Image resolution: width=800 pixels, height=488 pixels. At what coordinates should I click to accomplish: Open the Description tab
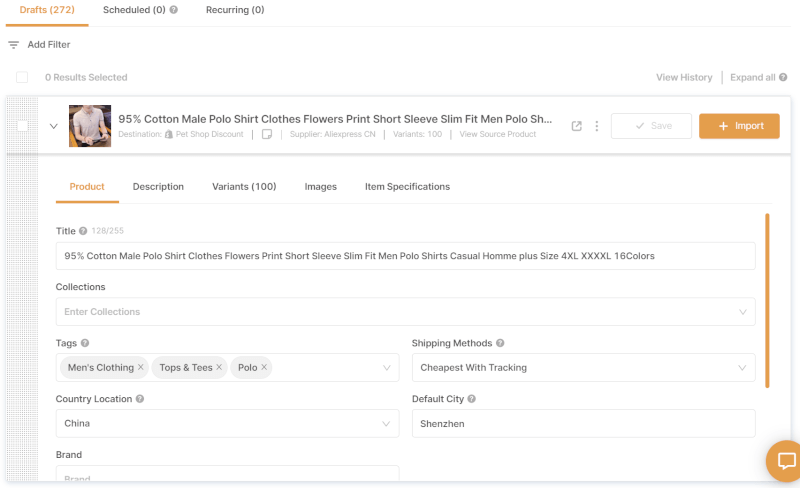pos(158,187)
